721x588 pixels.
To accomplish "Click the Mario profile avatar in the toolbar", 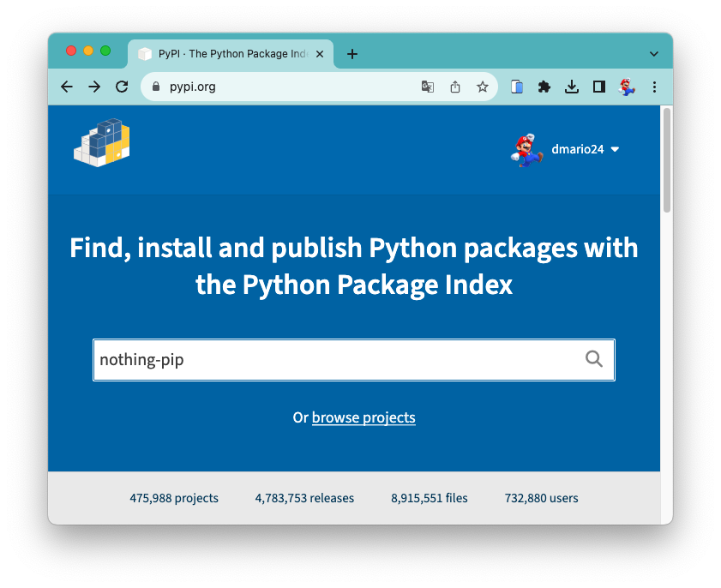I will [627, 87].
